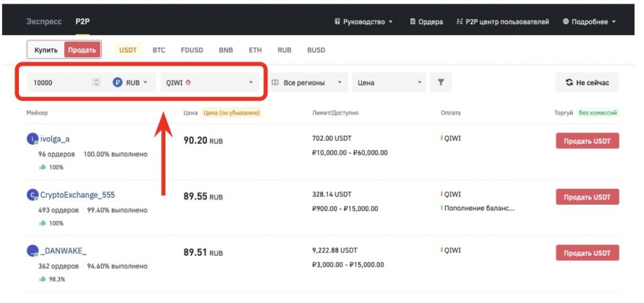Select the FDUSD crypto tab
The height and width of the screenshot is (303, 644).
(192, 50)
